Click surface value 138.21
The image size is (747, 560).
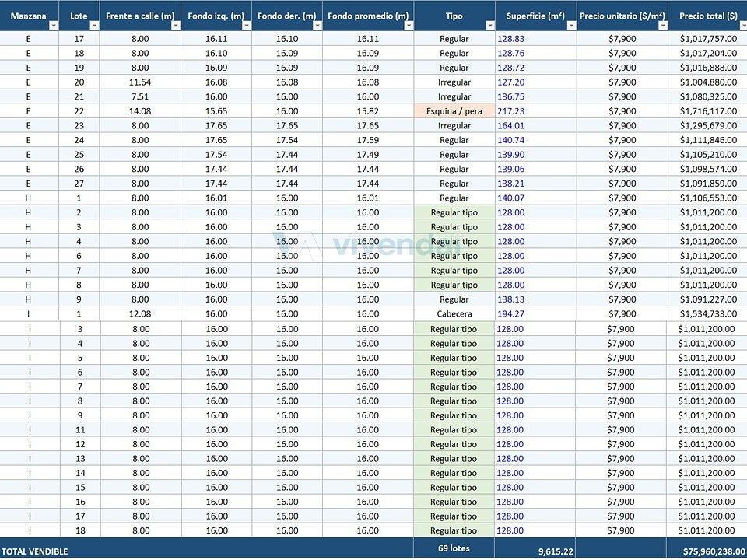pos(510,184)
